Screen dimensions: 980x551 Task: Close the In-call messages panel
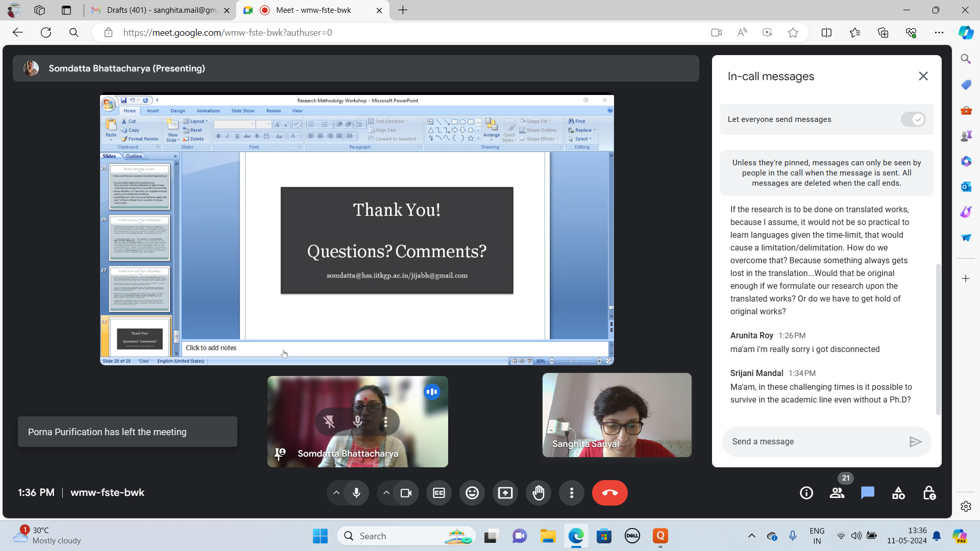point(923,76)
